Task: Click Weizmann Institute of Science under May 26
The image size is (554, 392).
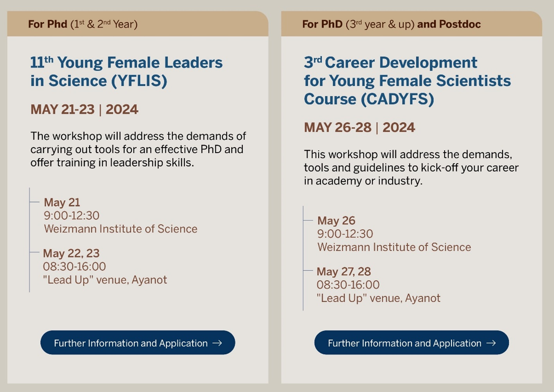Action: [394, 247]
